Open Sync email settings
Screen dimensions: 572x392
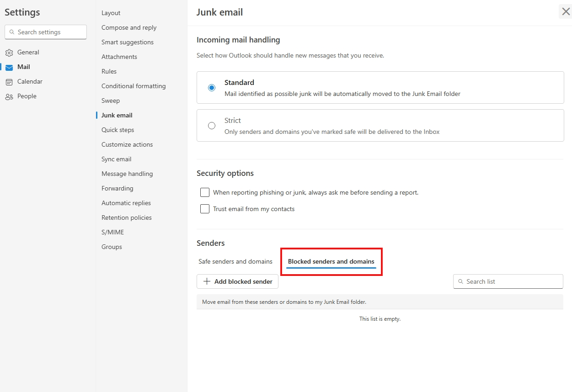point(117,159)
